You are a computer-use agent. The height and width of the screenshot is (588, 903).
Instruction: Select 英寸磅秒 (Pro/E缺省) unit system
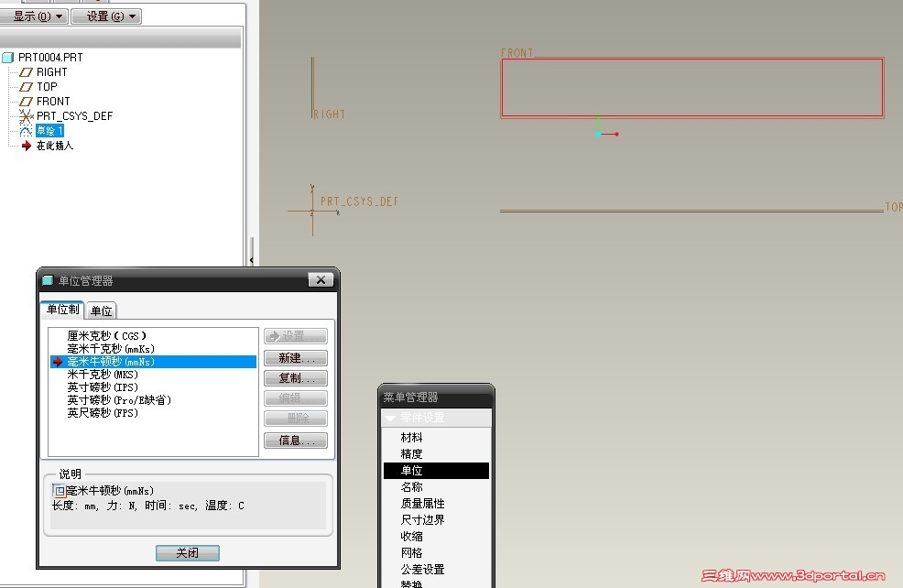click(119, 400)
